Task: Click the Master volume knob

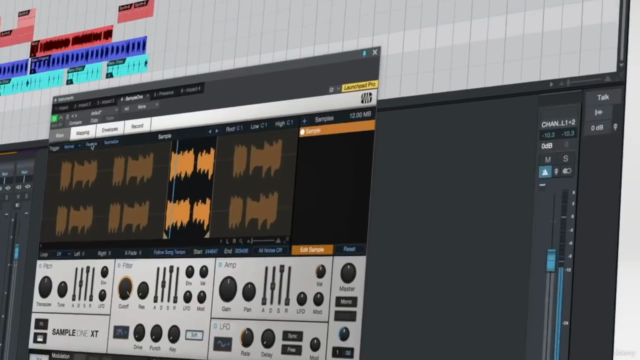Action: point(348,273)
